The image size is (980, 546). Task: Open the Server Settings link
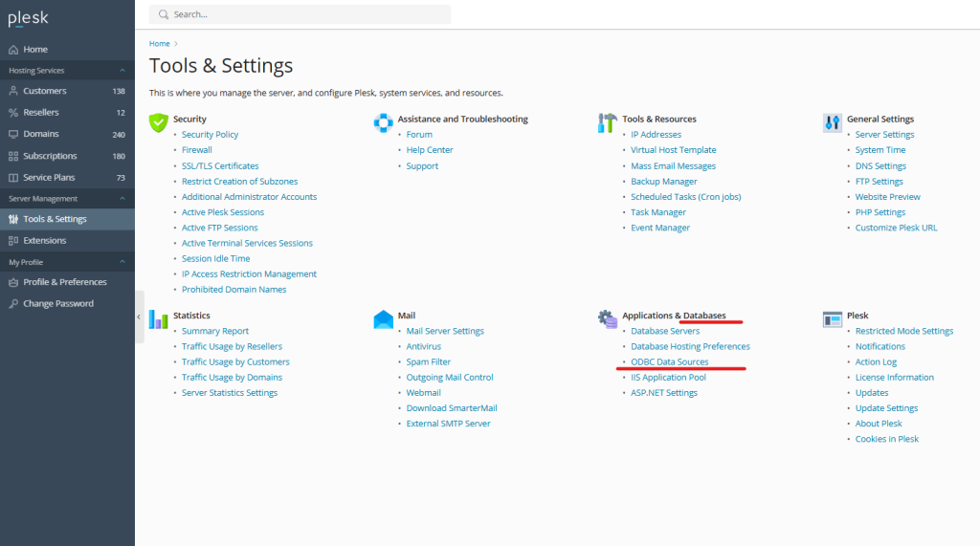click(x=885, y=134)
